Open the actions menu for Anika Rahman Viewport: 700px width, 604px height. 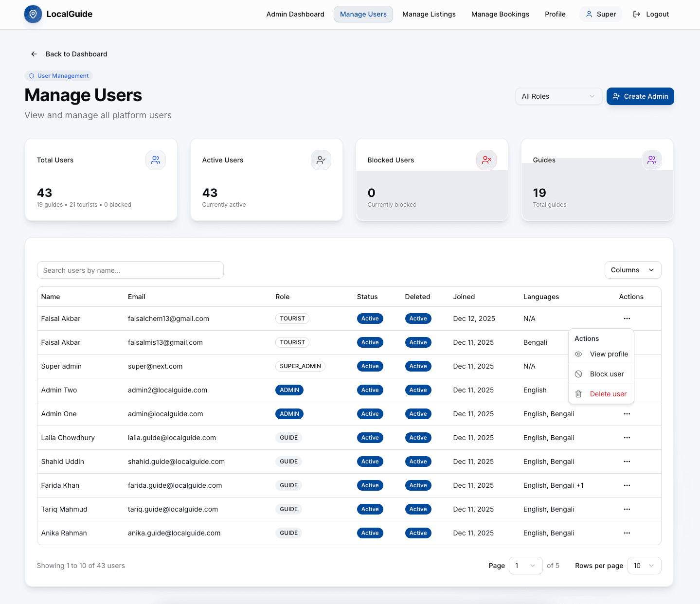pyautogui.click(x=627, y=533)
